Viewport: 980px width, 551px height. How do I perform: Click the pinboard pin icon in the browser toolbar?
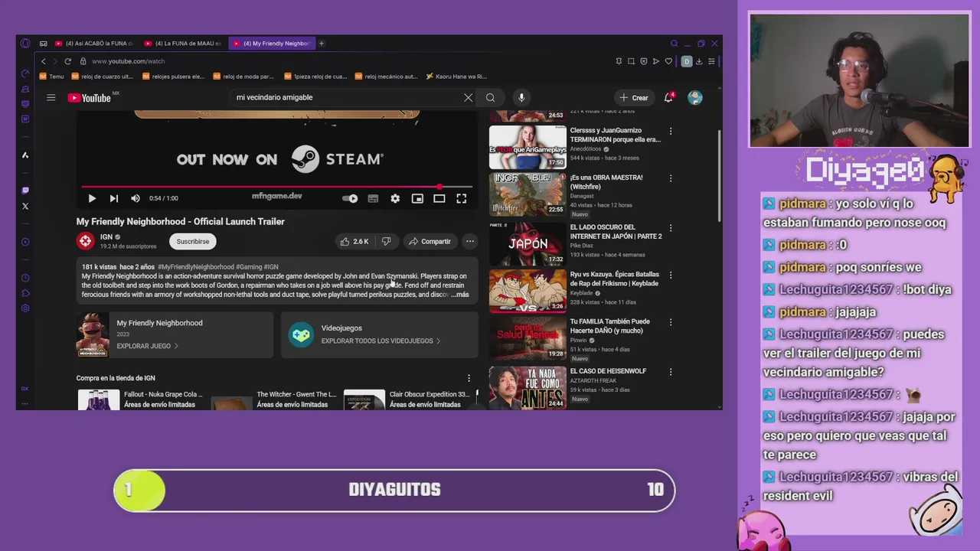point(619,61)
